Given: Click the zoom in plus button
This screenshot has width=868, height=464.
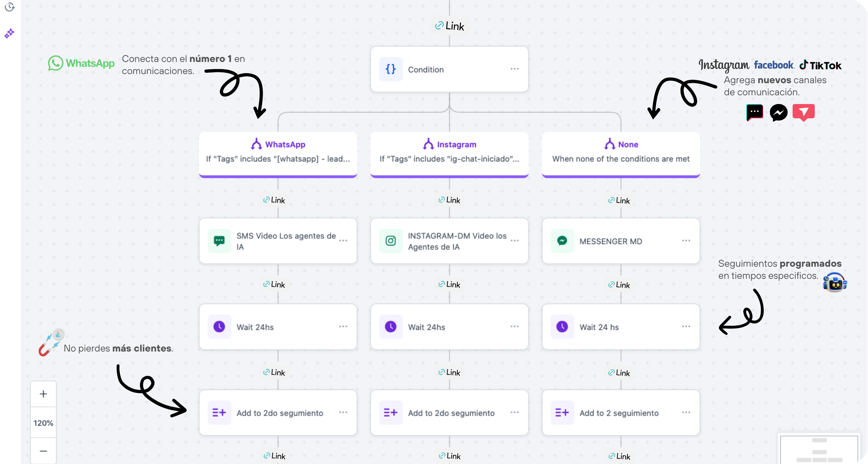Looking at the screenshot, I should click(x=43, y=394).
